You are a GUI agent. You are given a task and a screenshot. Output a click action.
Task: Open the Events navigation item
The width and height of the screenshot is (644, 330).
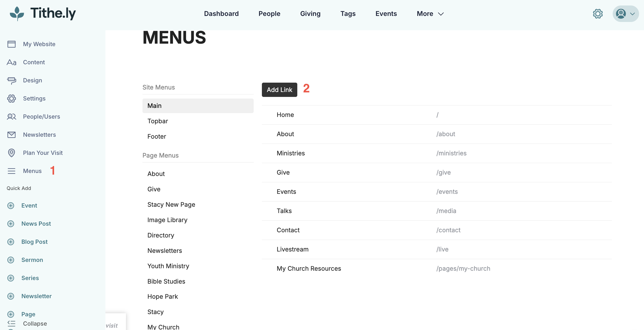coord(386,14)
